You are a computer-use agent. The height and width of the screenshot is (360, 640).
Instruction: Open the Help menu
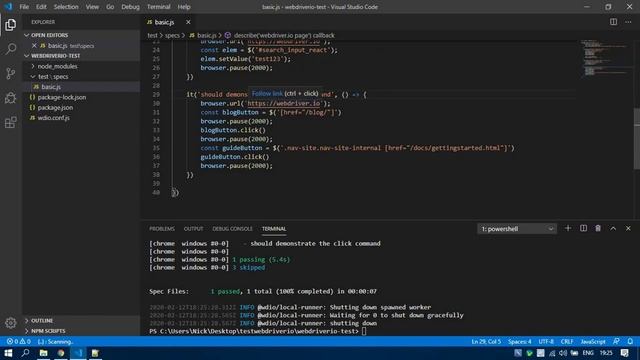184,7
